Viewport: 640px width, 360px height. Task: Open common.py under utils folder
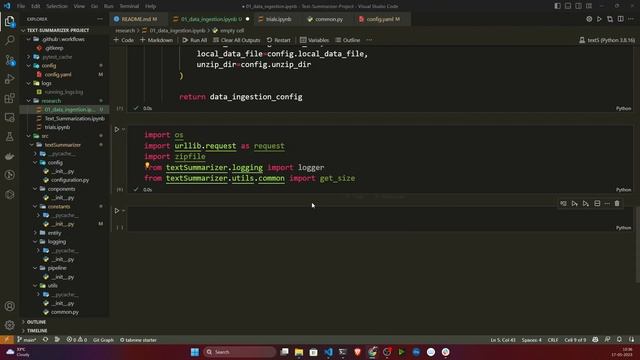(64, 312)
